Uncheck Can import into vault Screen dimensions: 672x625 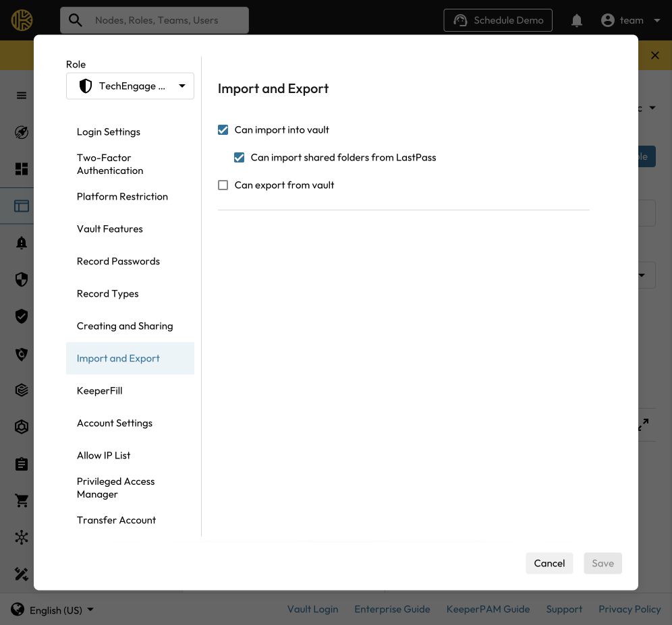[x=223, y=130]
